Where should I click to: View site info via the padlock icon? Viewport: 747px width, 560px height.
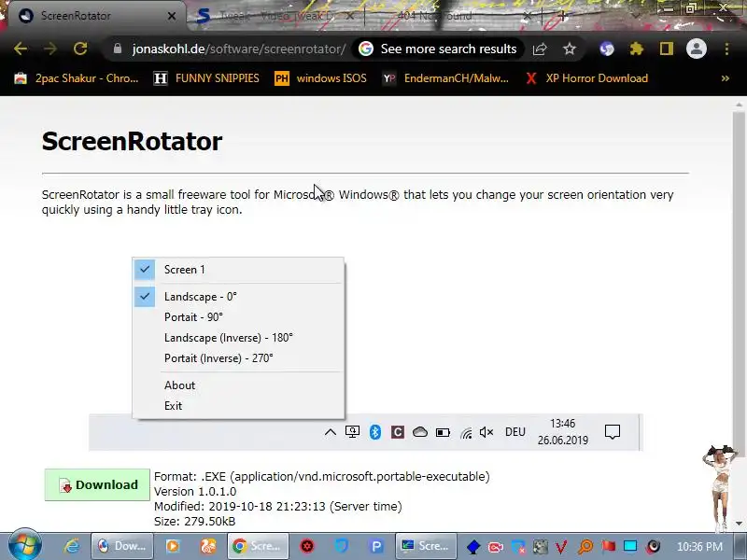click(118, 49)
